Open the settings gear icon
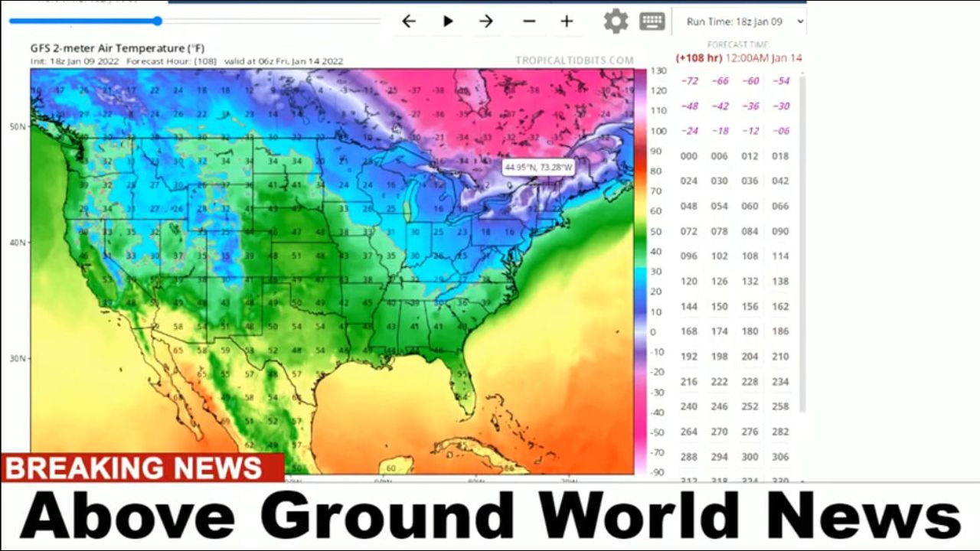Viewport: 980px width, 551px height. 616,21
